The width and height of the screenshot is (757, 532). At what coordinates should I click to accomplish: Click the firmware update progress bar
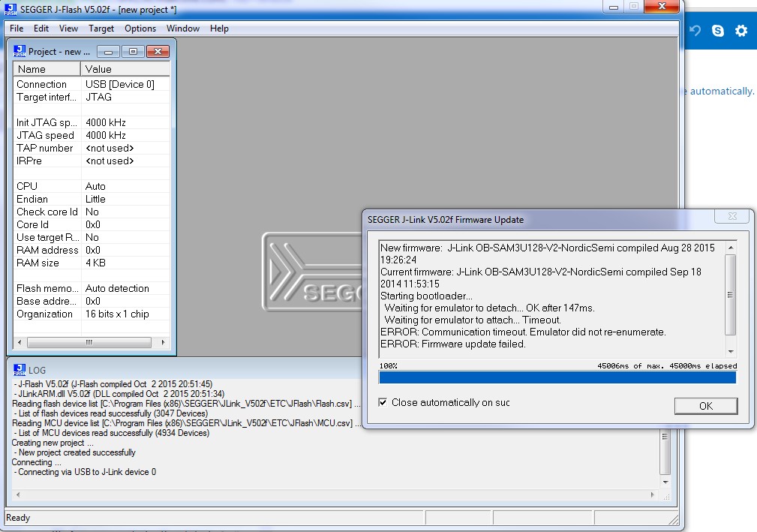[x=557, y=377]
